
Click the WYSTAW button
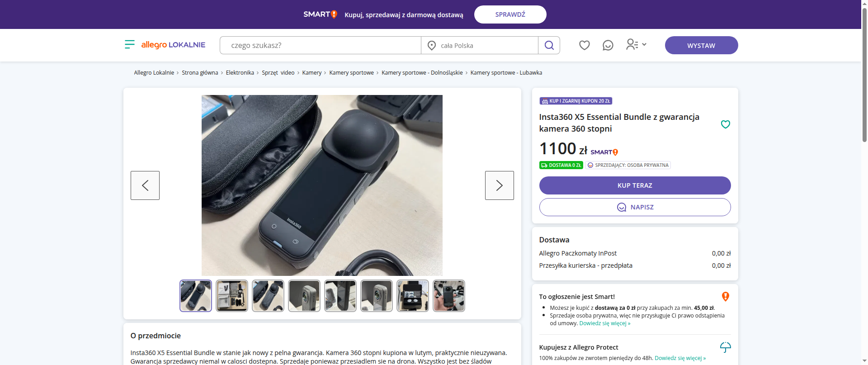tap(701, 45)
